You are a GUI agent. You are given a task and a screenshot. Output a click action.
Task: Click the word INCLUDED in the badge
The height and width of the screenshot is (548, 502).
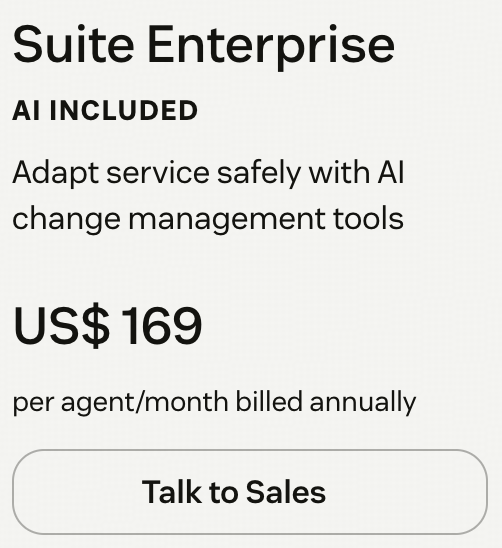(x=124, y=110)
